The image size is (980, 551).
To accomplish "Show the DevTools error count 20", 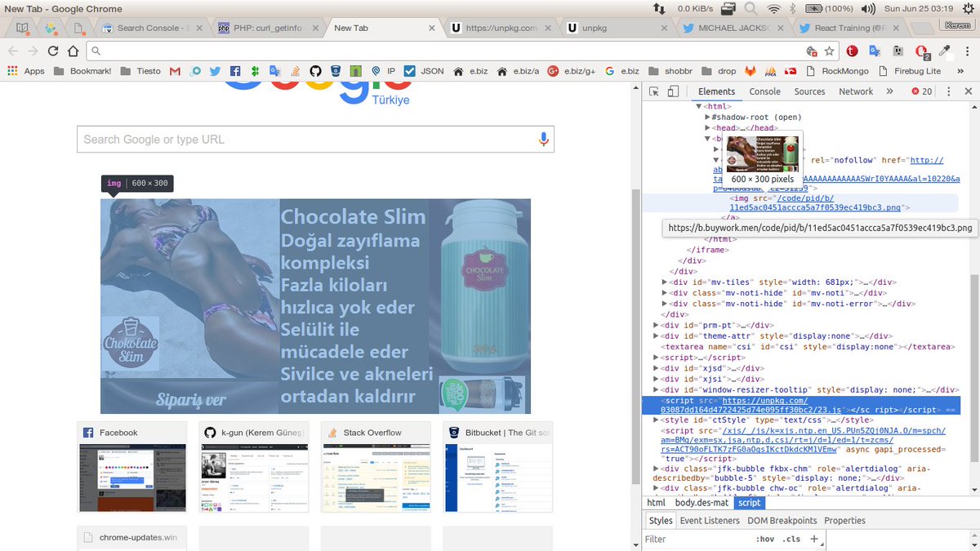I will pyautogui.click(x=922, y=91).
